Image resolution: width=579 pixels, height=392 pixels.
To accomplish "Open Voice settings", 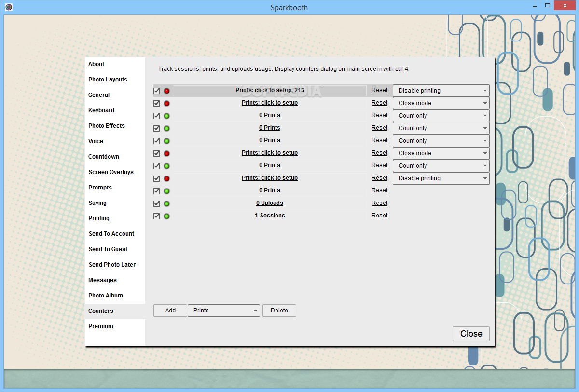I will (x=115, y=141).
